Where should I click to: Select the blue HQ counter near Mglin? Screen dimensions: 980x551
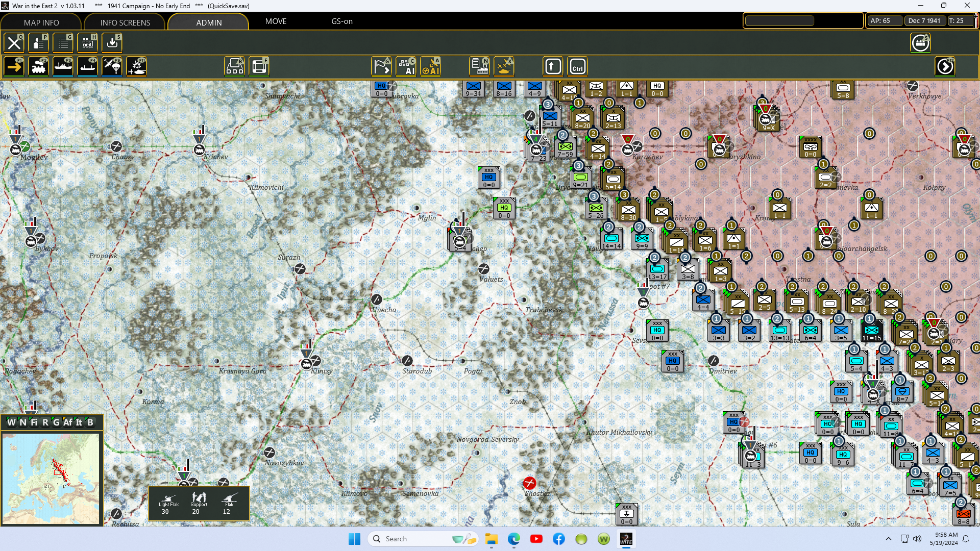point(489,178)
